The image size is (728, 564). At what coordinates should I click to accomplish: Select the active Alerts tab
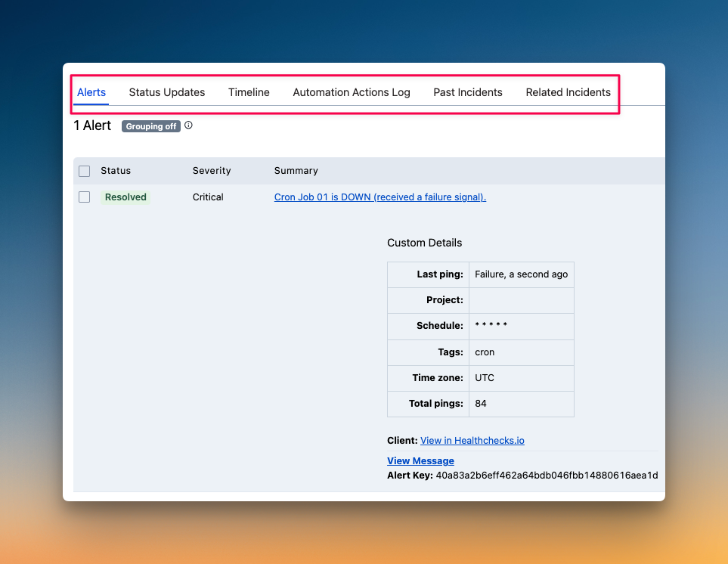coord(91,92)
